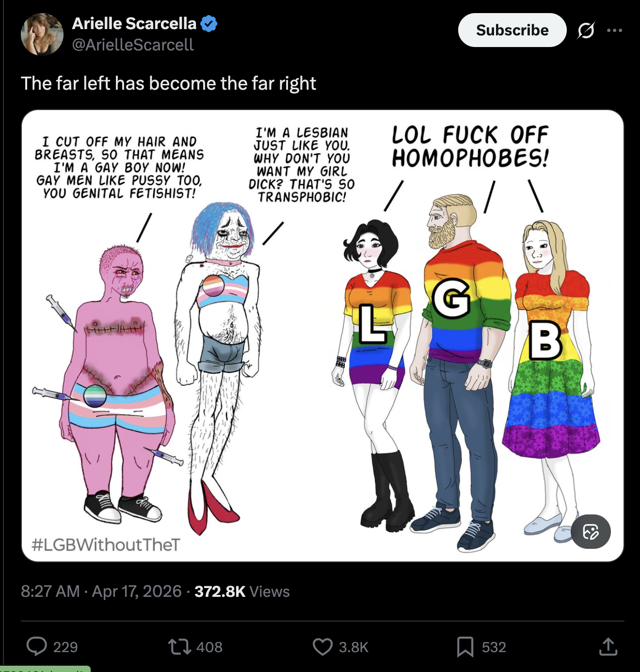Click the 8:27 AM Apr 17, 2026 timestamp
Viewport: 640px width, 672px height.
101,591
